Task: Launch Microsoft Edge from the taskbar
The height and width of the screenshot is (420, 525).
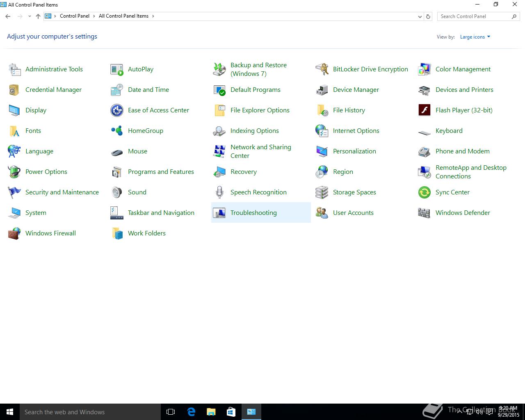Action: tap(191, 412)
